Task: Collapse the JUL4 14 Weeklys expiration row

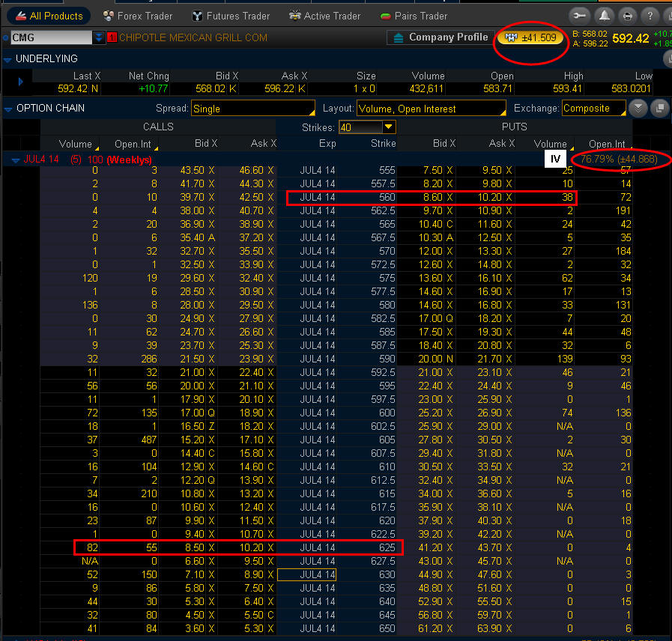Action: [16, 160]
